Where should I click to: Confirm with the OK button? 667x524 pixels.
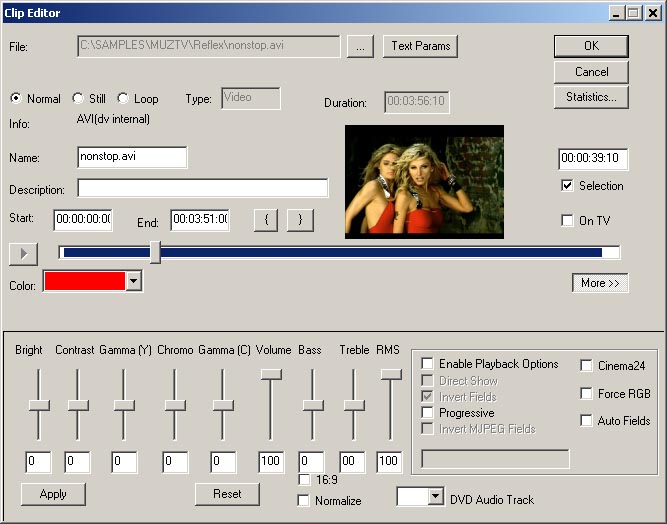click(x=591, y=46)
